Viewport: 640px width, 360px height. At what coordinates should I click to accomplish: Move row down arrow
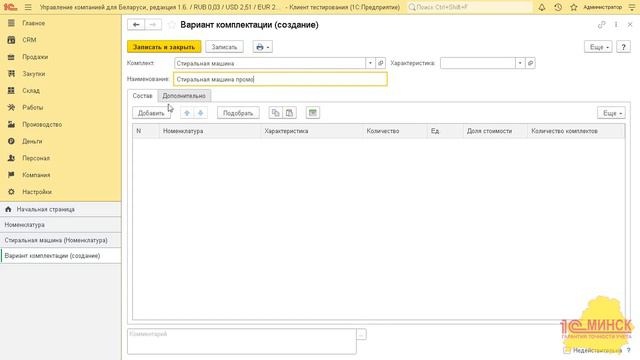point(200,113)
